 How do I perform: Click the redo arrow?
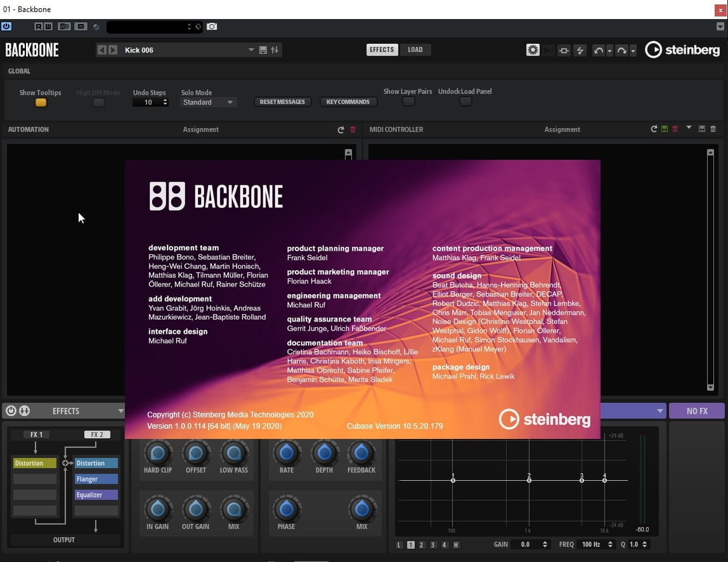(x=621, y=50)
